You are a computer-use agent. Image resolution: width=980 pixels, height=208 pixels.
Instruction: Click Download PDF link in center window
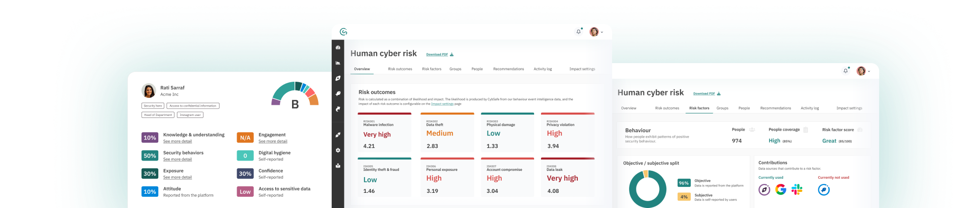437,54
